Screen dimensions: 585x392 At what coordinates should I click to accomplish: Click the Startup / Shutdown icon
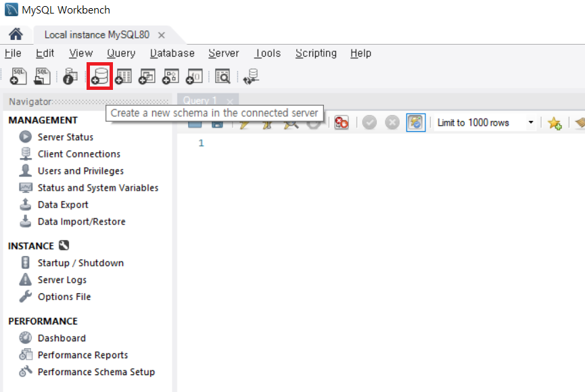coord(26,263)
